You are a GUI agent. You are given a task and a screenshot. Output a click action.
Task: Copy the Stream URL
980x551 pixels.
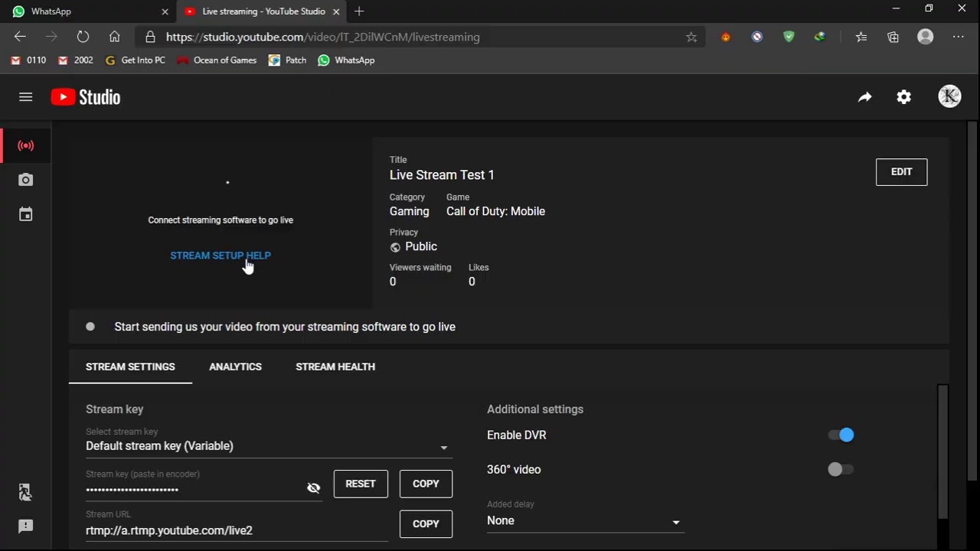click(x=426, y=524)
